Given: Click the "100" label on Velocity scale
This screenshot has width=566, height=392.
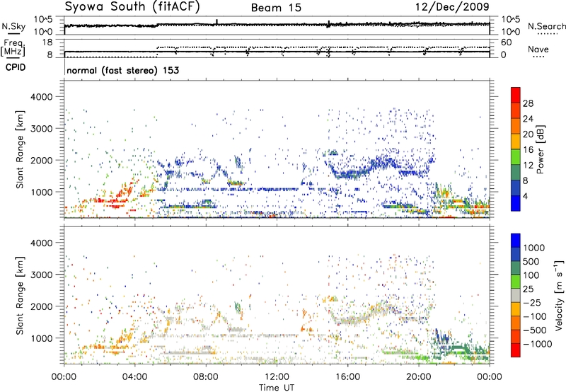Looking at the screenshot, I should tap(531, 275).
